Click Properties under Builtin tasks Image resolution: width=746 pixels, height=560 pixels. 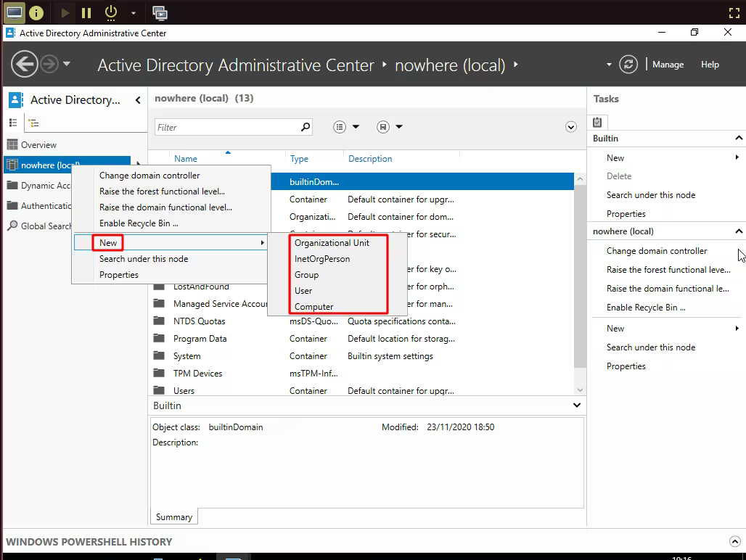coord(626,214)
